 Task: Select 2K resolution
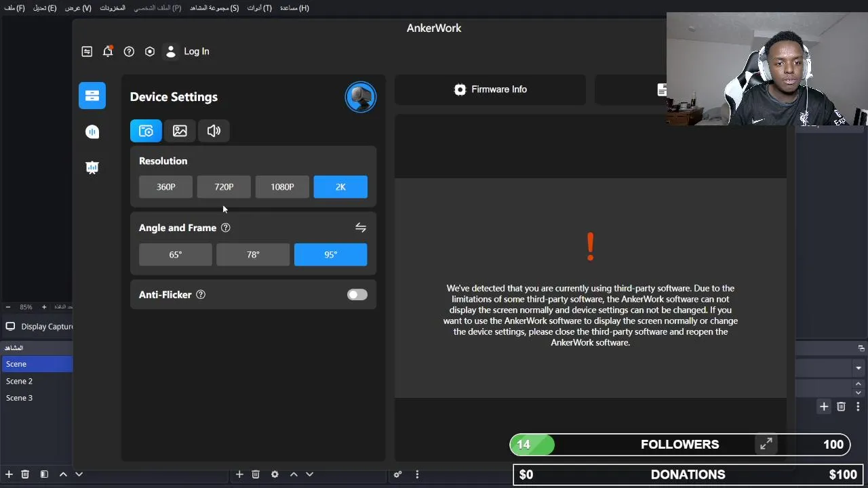340,187
